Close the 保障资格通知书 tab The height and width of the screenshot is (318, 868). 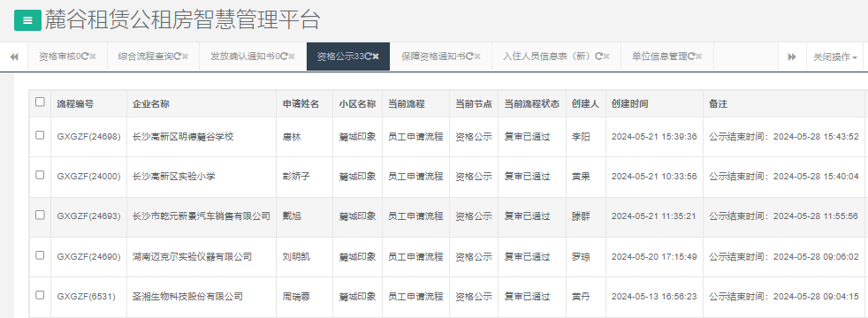tap(477, 57)
